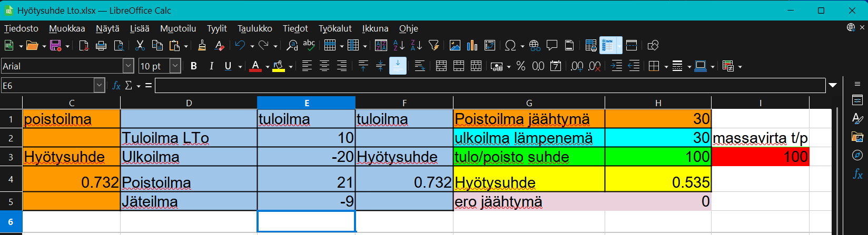The image size is (868, 235).
Task: Insert a comment
Action: point(552,46)
